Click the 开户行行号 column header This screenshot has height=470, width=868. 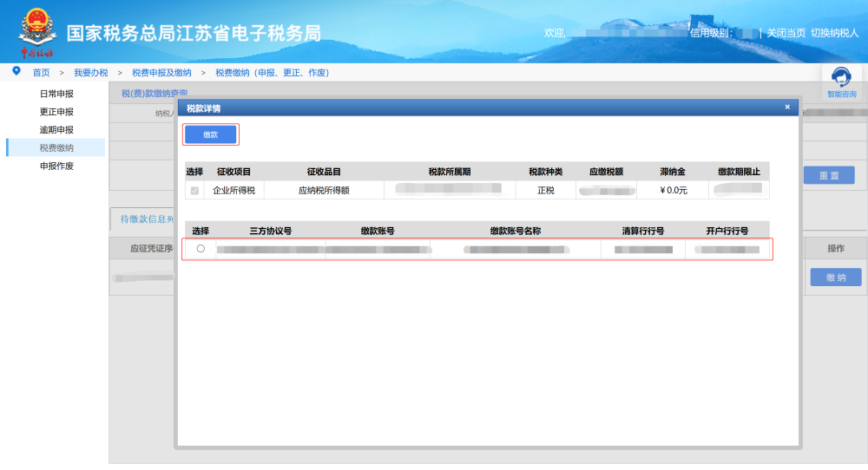pyautogui.click(x=727, y=232)
